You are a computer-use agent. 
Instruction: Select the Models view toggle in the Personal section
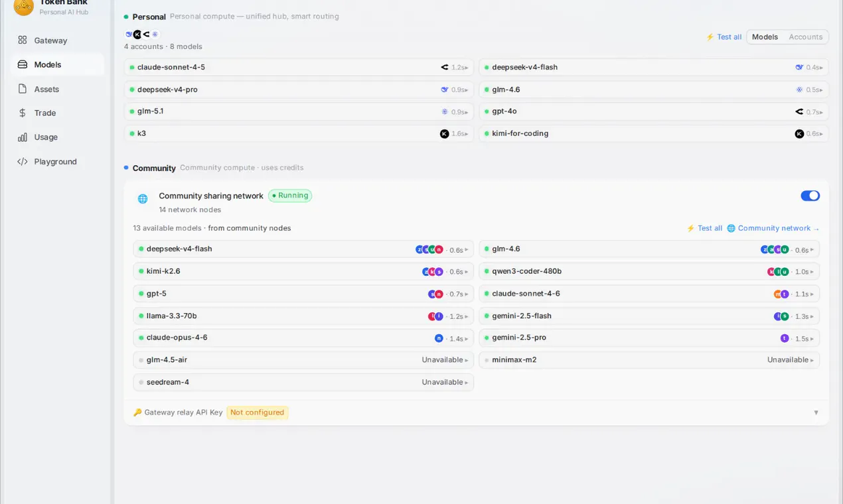click(x=765, y=37)
